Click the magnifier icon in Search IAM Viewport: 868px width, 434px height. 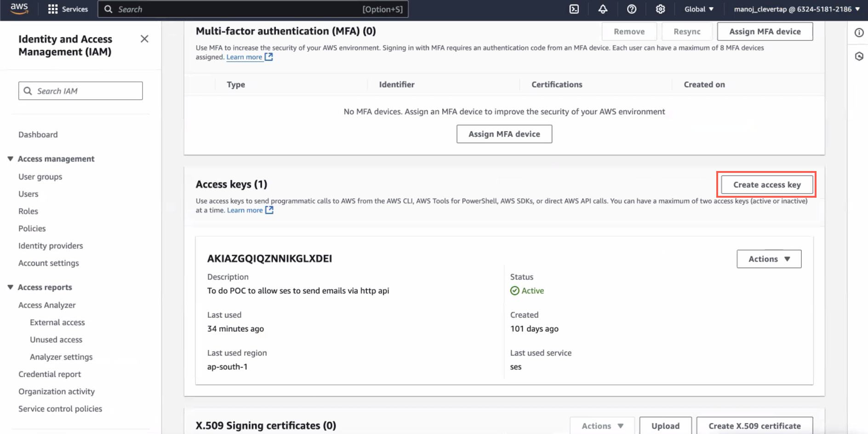[28, 91]
